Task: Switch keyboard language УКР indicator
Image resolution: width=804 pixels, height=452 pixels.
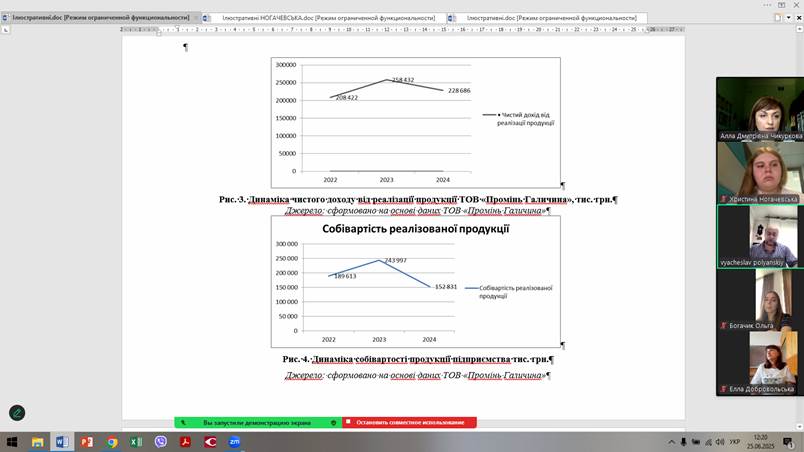Action: [735, 441]
